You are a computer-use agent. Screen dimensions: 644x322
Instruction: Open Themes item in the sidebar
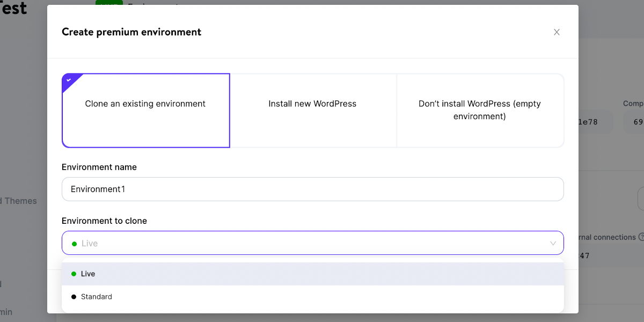point(20,201)
